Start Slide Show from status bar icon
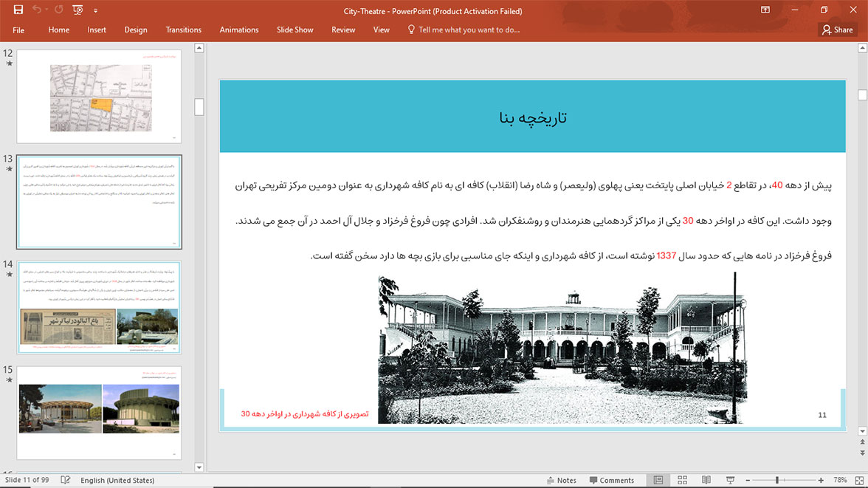Image resolution: width=868 pixels, height=488 pixels. pos(730,480)
